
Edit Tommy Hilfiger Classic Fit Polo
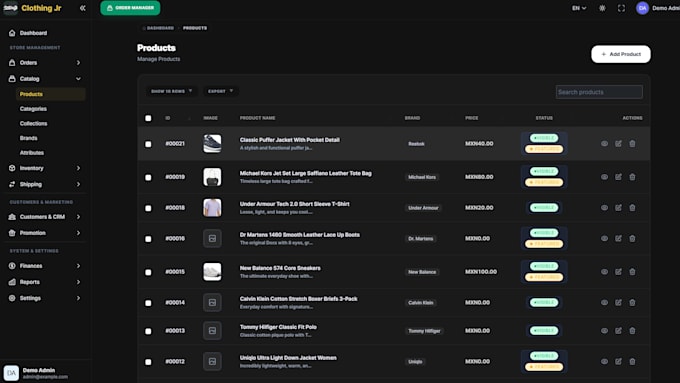618,331
